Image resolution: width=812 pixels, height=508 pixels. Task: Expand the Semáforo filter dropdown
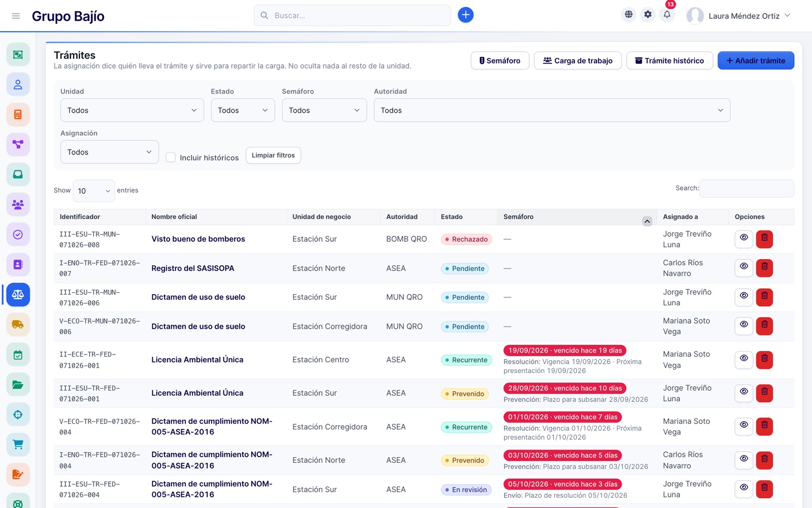324,110
